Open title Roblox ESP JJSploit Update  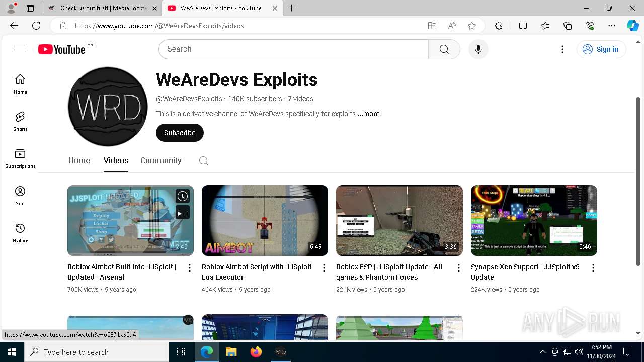point(389,272)
